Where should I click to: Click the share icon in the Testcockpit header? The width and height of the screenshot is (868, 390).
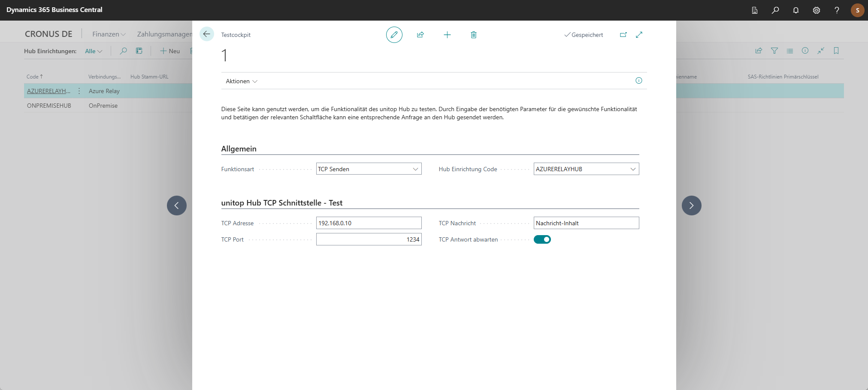point(420,35)
